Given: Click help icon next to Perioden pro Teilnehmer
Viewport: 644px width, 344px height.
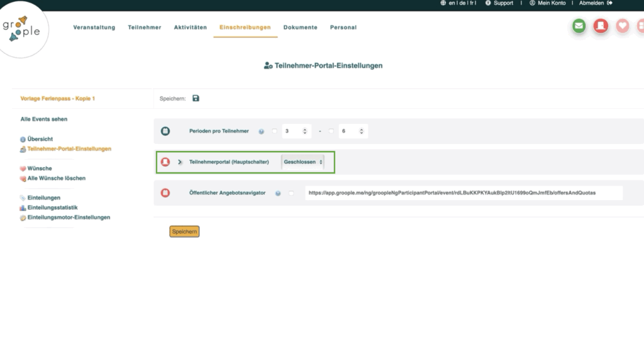Looking at the screenshot, I should [261, 131].
